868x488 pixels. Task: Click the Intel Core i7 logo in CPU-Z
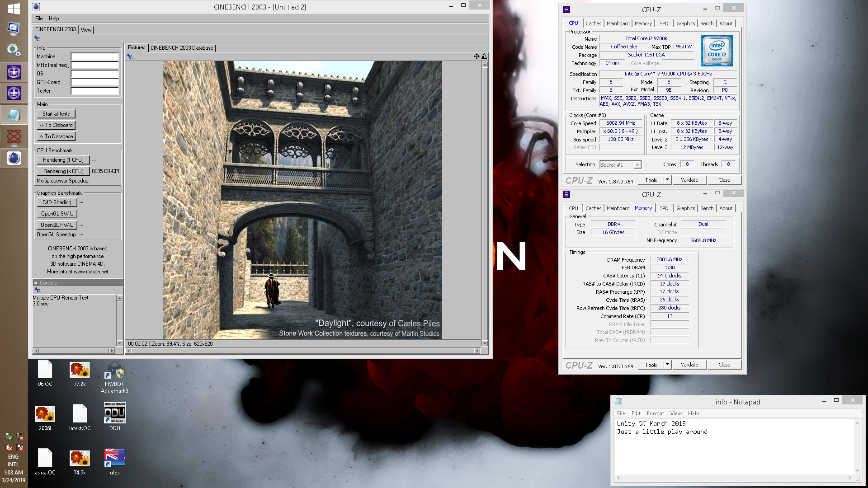pyautogui.click(x=717, y=51)
